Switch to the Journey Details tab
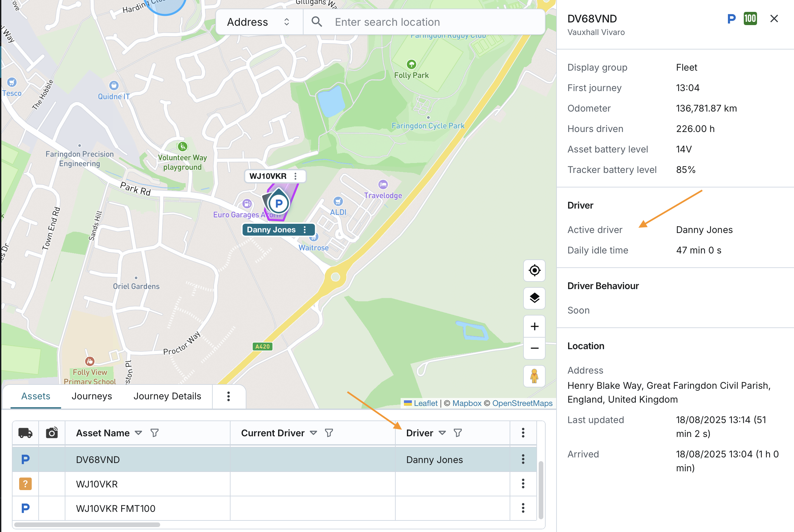The width and height of the screenshot is (794, 532). click(x=167, y=396)
